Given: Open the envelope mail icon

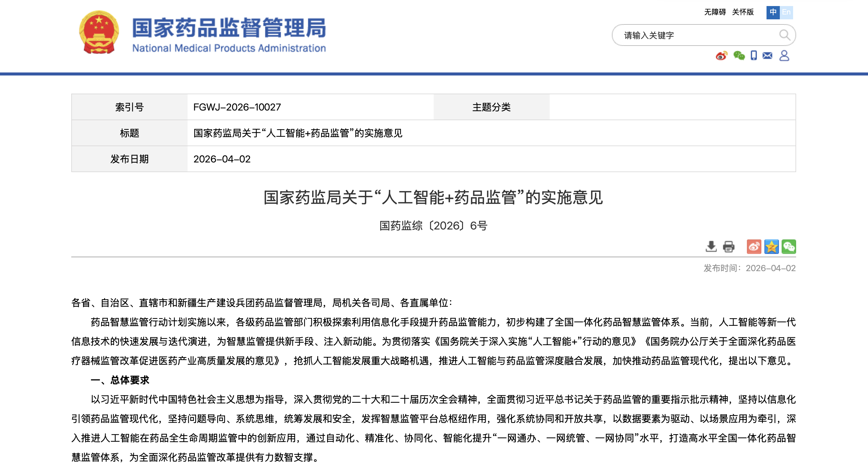Looking at the screenshot, I should tap(767, 56).
